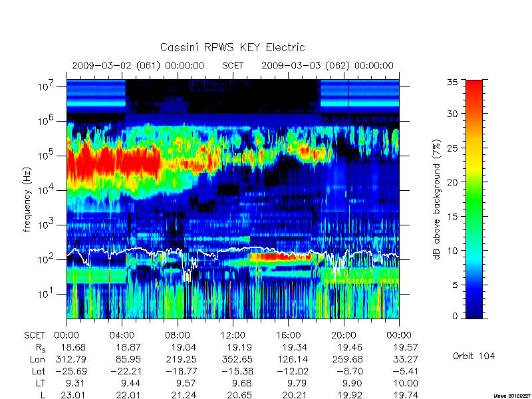Click the Rs value 18.87
The height and width of the screenshot is (399, 532).
coord(128,347)
